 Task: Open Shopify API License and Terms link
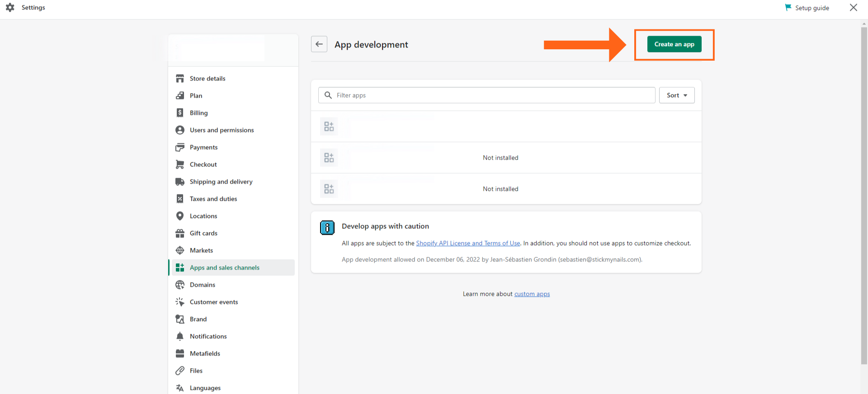[x=468, y=243]
